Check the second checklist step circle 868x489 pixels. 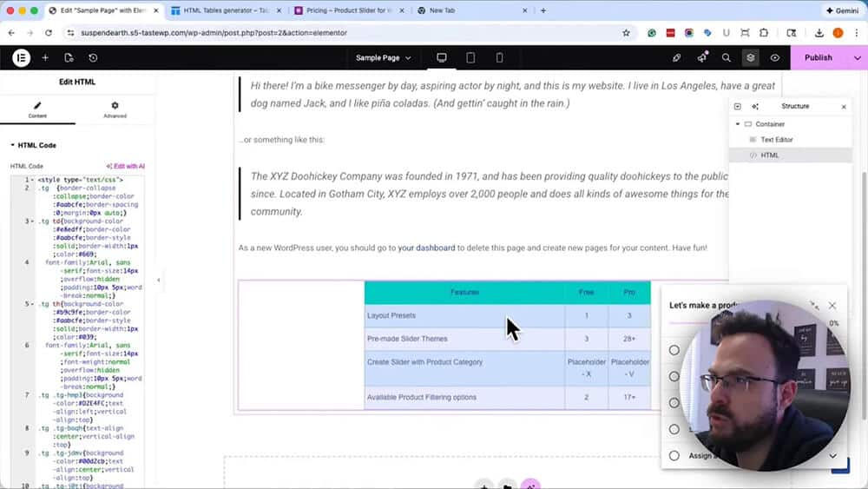(674, 377)
